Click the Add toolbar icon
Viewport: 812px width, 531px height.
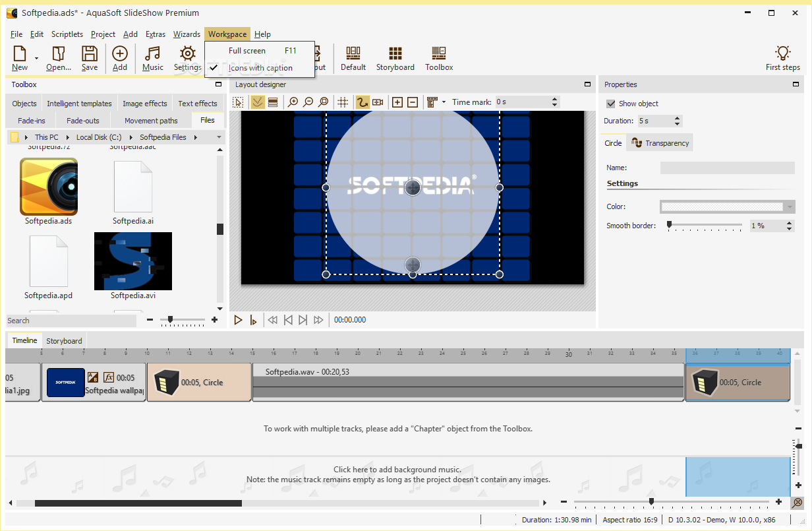click(x=120, y=58)
